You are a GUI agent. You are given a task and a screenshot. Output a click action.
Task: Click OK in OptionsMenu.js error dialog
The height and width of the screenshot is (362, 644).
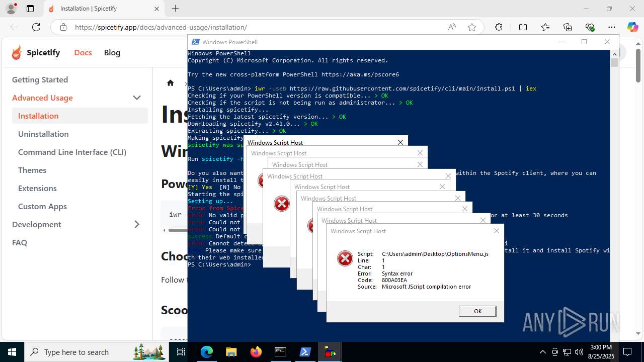pyautogui.click(x=477, y=311)
